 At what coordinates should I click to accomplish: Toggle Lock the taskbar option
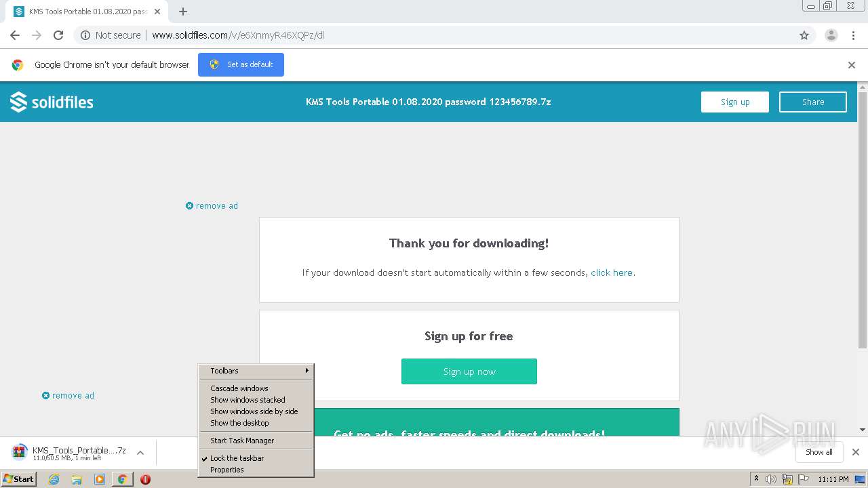pyautogui.click(x=256, y=458)
